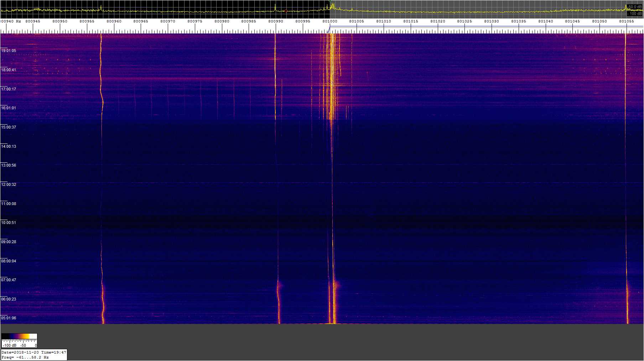Click the 00940 Hz frequency axis label
644x361 pixels.
click(11, 21)
